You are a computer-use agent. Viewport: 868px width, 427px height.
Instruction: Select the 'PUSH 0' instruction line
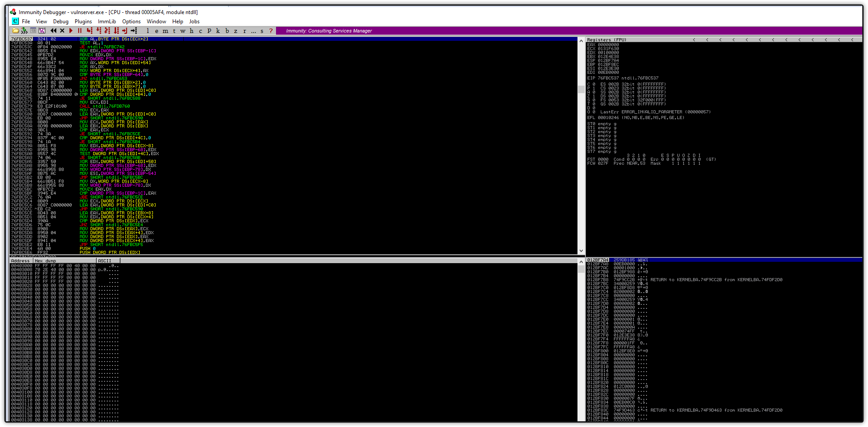pyautogui.click(x=294, y=249)
